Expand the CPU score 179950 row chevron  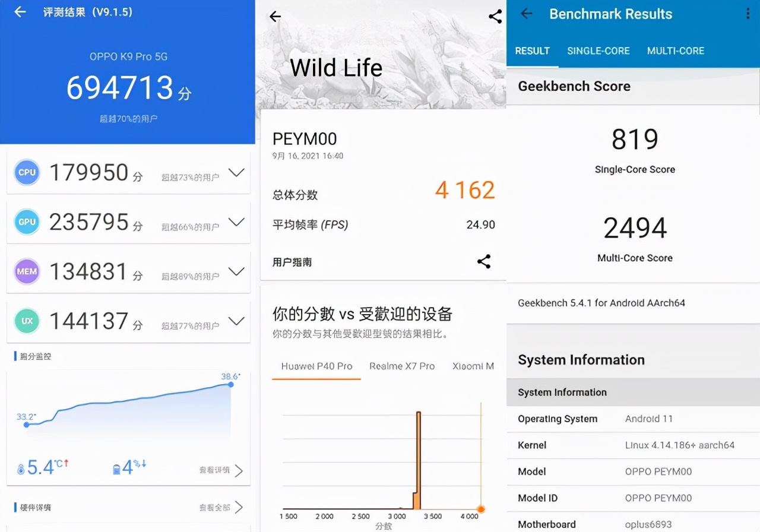236,173
